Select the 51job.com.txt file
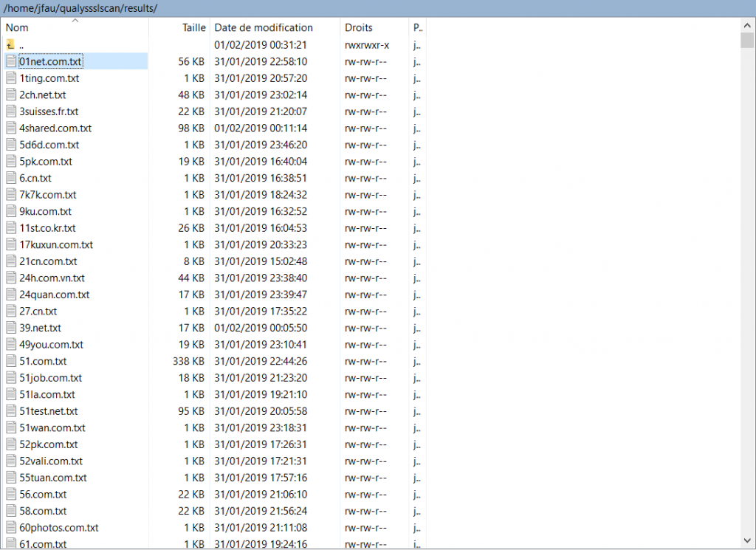756x550 pixels. [x=50, y=378]
